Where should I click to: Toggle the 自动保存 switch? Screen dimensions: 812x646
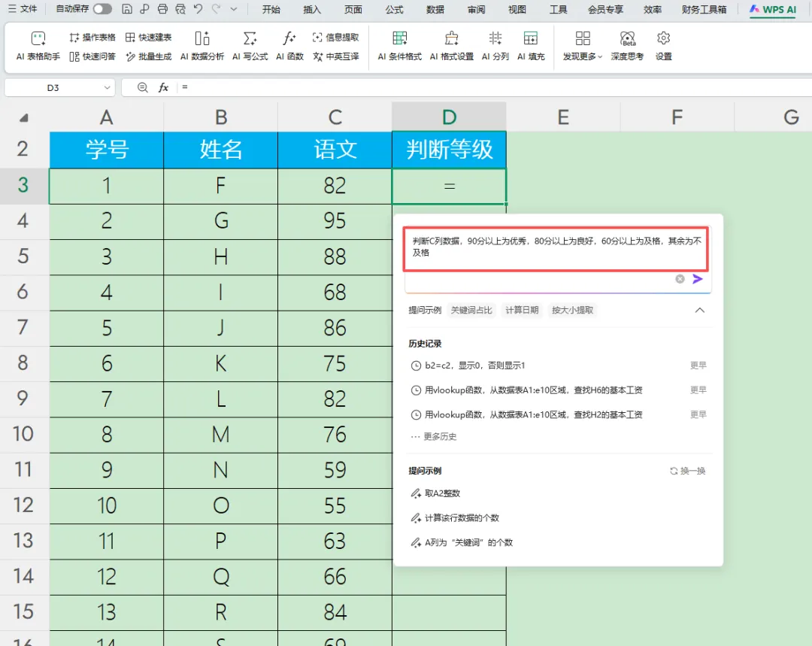click(102, 9)
